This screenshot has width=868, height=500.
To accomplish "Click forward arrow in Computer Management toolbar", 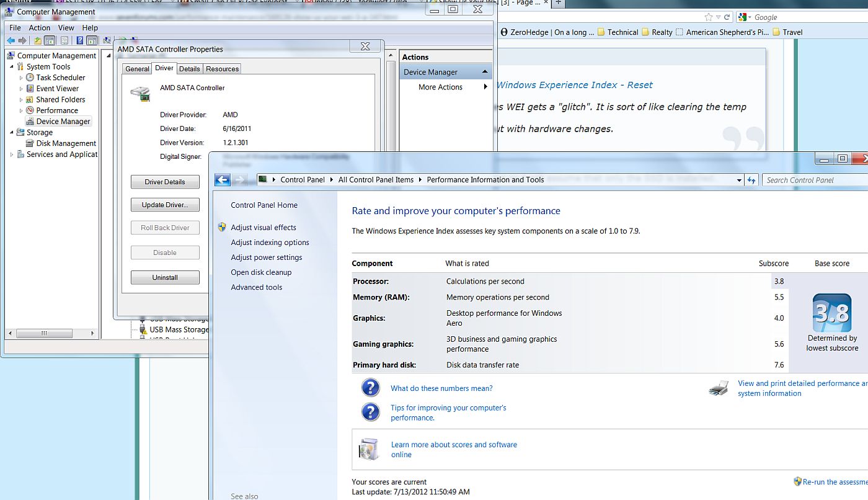I will point(22,41).
